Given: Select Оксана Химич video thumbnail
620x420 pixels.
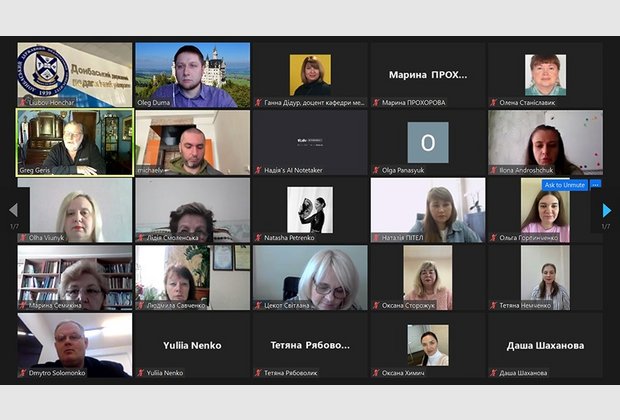Looking at the screenshot, I should pyautogui.click(x=428, y=345).
